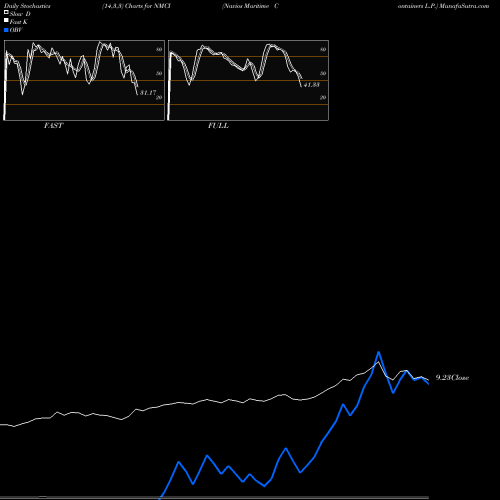This screenshot has width=500, height=500.
Task: Click the 50 axis label in FAST chart
Action: tap(159, 73)
